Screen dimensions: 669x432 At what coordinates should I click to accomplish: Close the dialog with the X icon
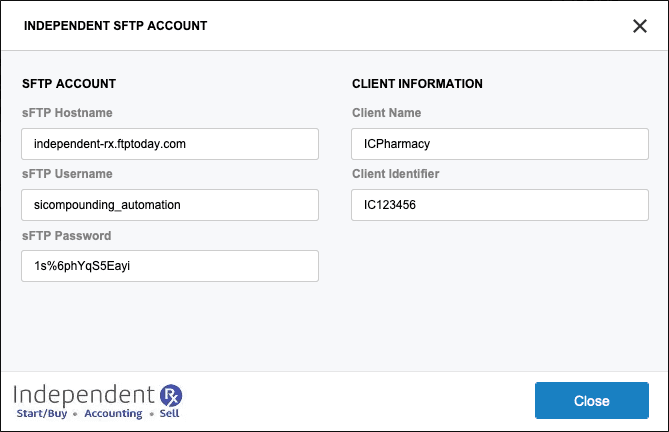pyautogui.click(x=640, y=26)
